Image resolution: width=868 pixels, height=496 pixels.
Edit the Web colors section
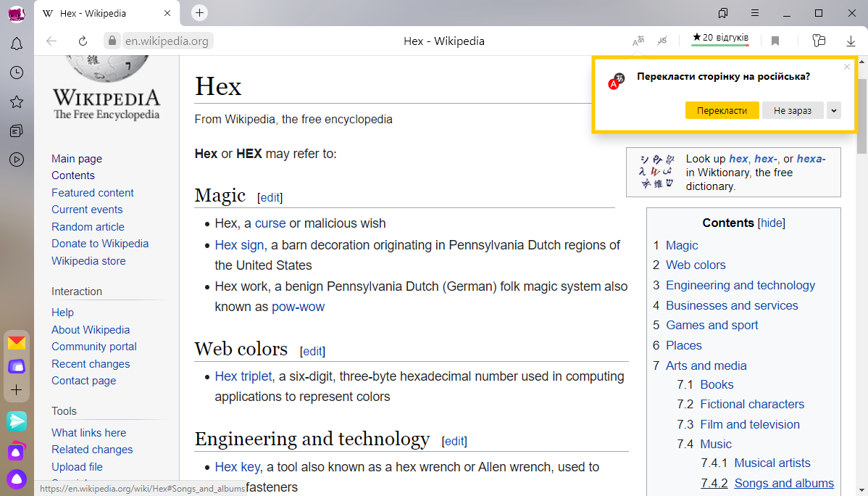click(x=312, y=352)
